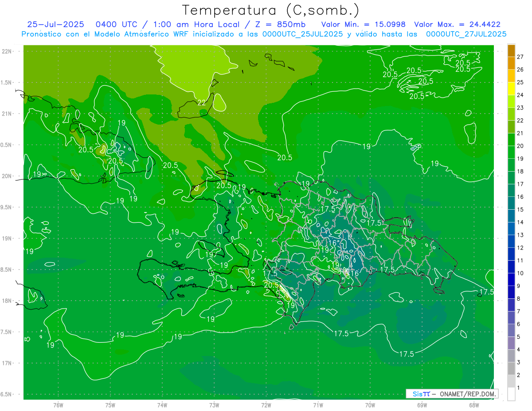Viewport: 532px width, 411px height.
Task: Click the "7.5N" latitude tick label
Action: (x=7, y=332)
